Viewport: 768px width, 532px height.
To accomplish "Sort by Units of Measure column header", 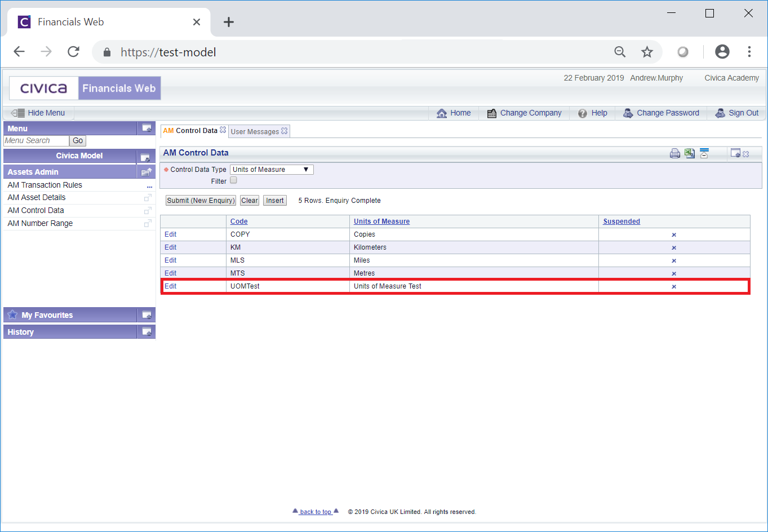I will tap(381, 221).
